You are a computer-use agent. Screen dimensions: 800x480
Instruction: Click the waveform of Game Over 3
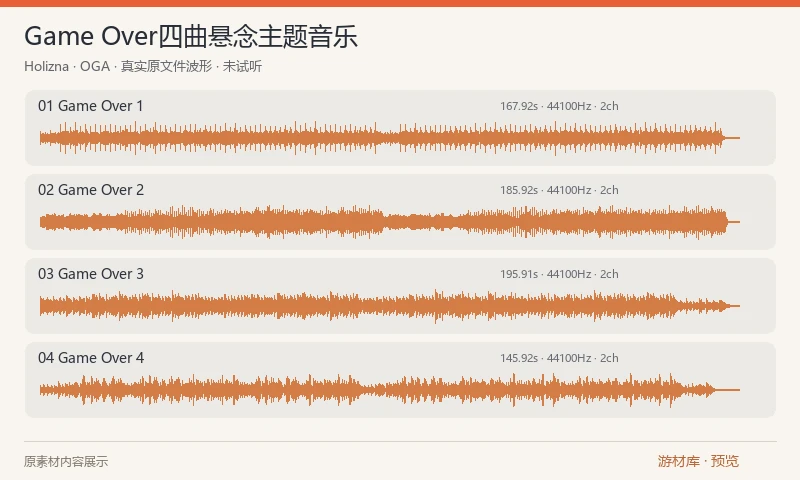pos(390,306)
